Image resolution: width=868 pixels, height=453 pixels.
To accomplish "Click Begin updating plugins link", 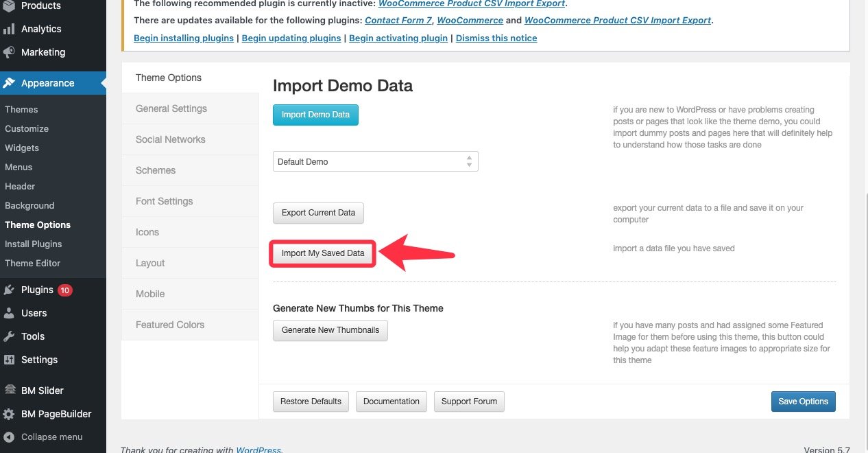I will pyautogui.click(x=291, y=38).
